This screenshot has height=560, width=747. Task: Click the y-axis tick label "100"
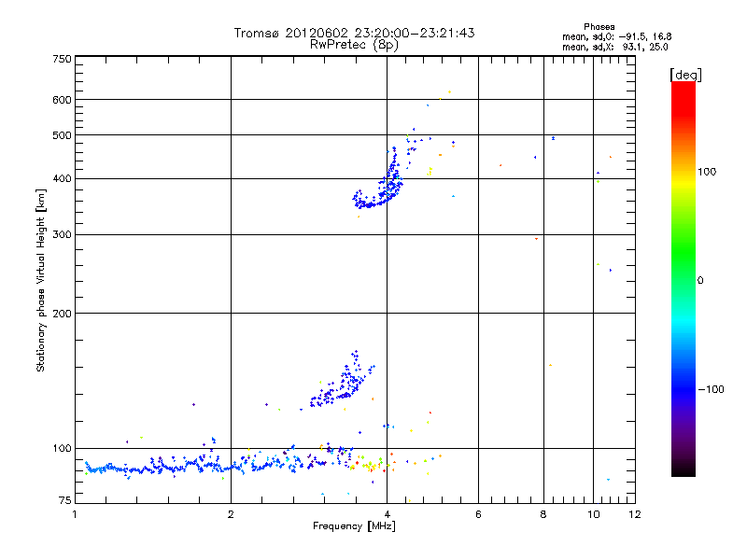(x=62, y=448)
